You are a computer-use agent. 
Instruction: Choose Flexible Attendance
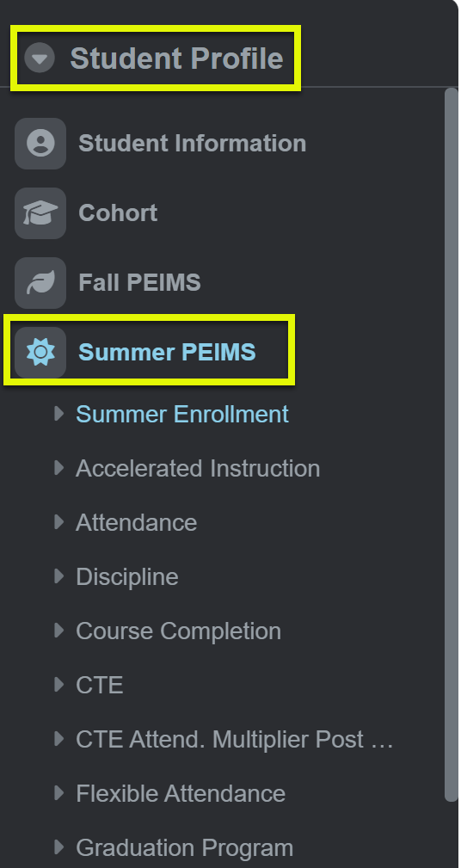[x=181, y=794]
